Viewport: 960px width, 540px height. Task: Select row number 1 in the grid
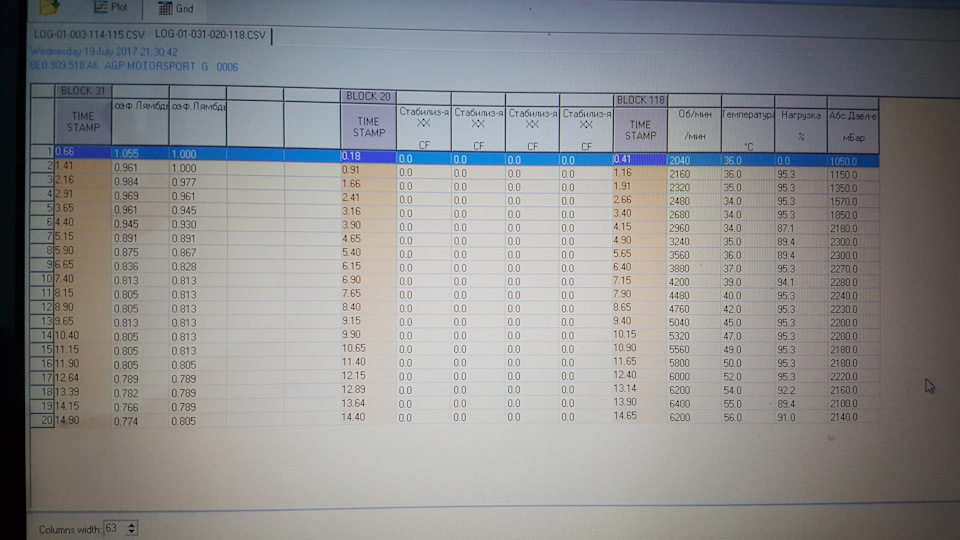pyautogui.click(x=42, y=151)
